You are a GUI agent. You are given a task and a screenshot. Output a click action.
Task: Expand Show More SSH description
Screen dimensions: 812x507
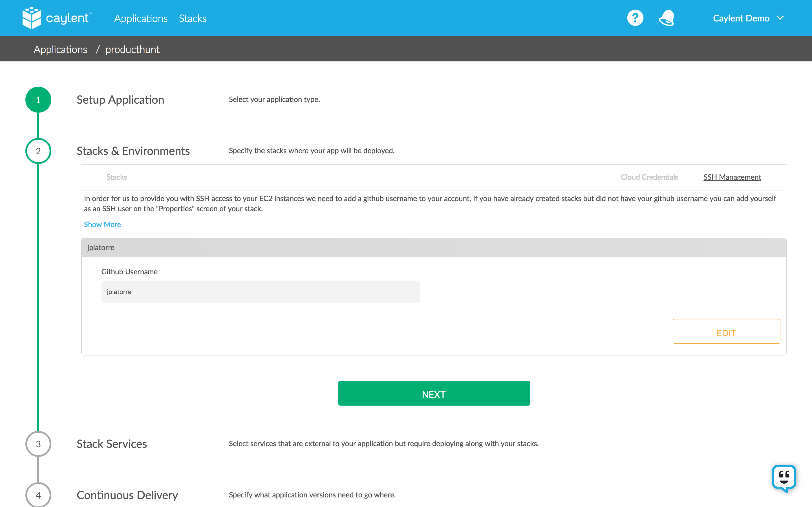pos(102,224)
